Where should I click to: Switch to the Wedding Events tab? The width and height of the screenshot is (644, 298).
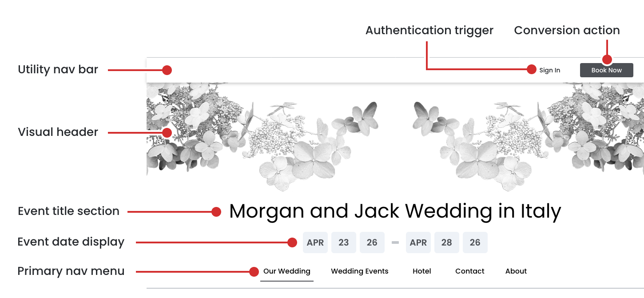click(x=359, y=271)
